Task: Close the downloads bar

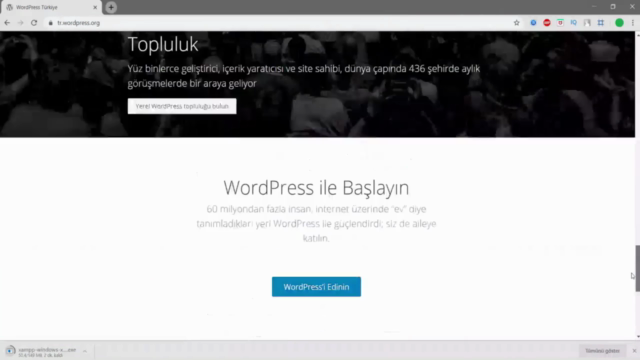Action: (x=634, y=351)
